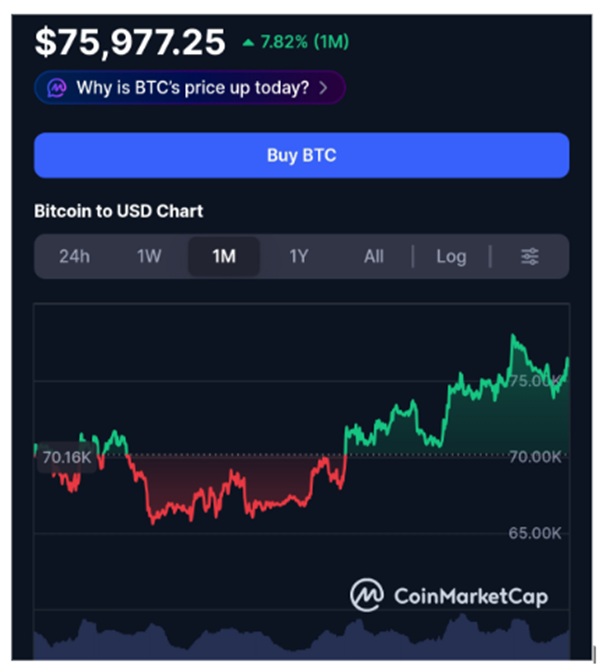
Task: Open 'Why is BTC's price up today?' link
Action: [x=192, y=88]
